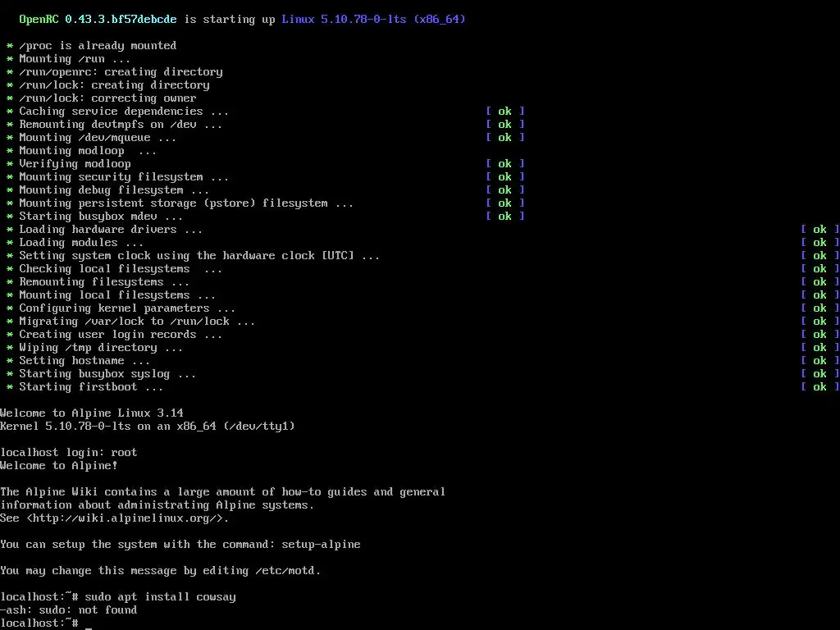Viewport: 840px width, 630px height.
Task: Click the "Configuring kernel parameters" line
Action: [127, 308]
